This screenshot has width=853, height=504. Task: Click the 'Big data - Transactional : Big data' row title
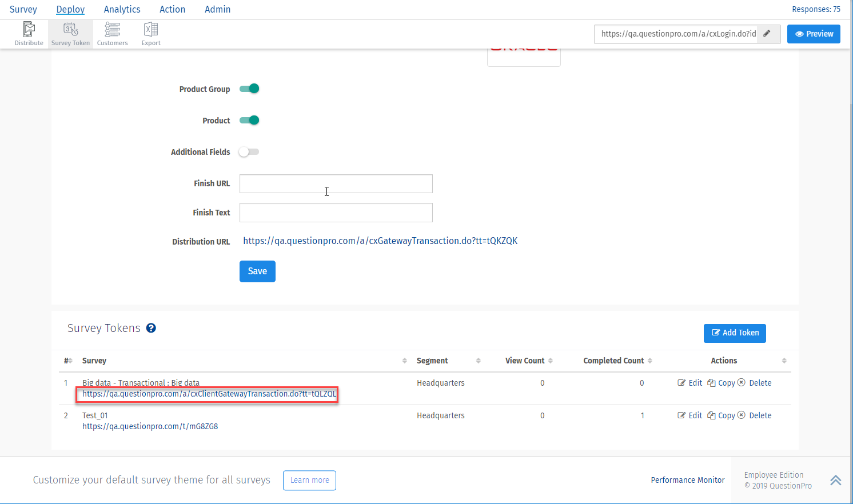[141, 383]
